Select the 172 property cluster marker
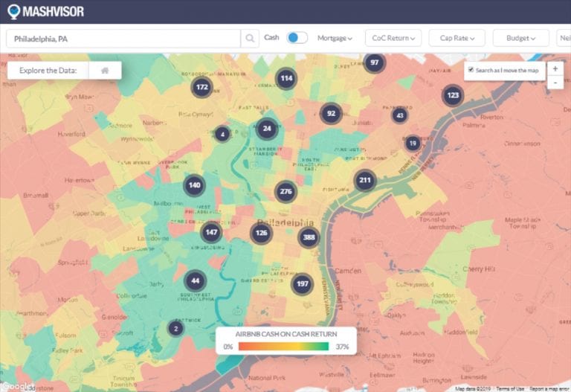Image resolution: width=571 pixels, height=392 pixels. pos(201,87)
